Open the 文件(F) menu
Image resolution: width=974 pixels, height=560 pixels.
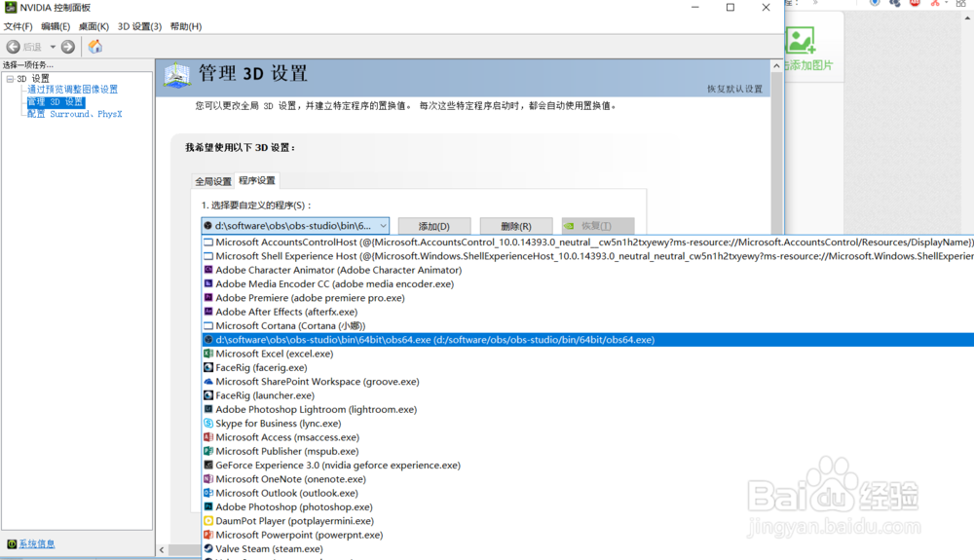point(18,26)
